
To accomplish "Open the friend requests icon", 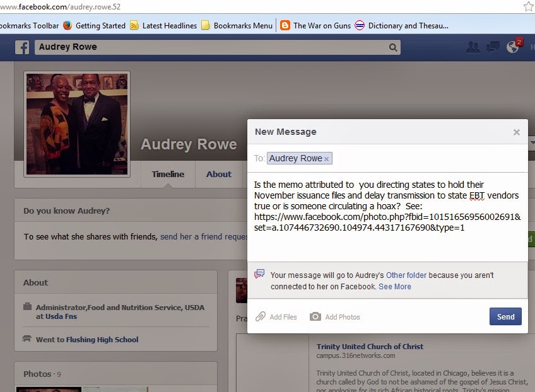I will click(x=473, y=47).
